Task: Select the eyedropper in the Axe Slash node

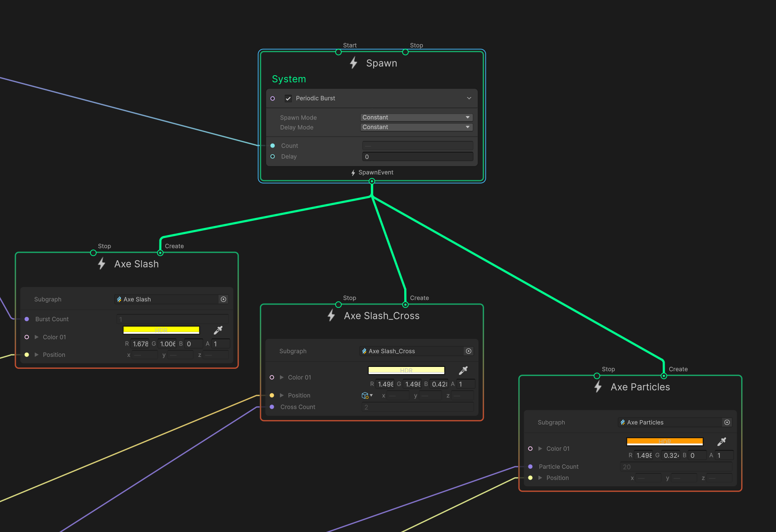Action: tap(218, 330)
